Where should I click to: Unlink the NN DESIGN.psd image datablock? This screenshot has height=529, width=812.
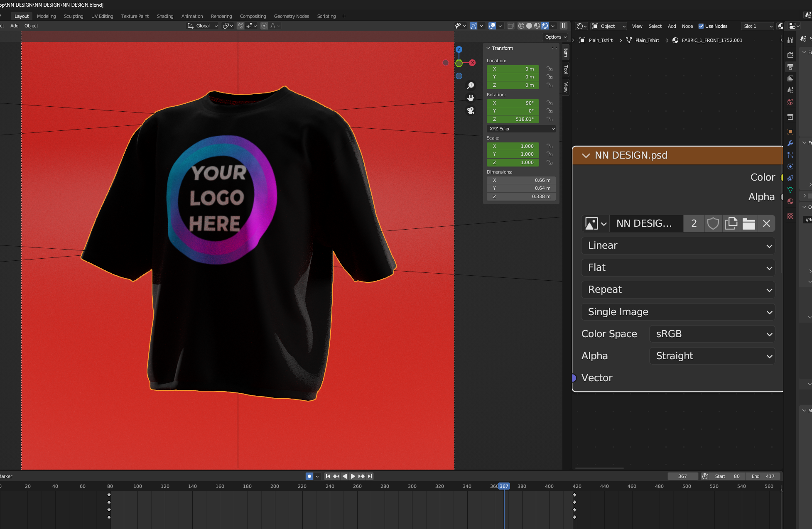click(766, 223)
